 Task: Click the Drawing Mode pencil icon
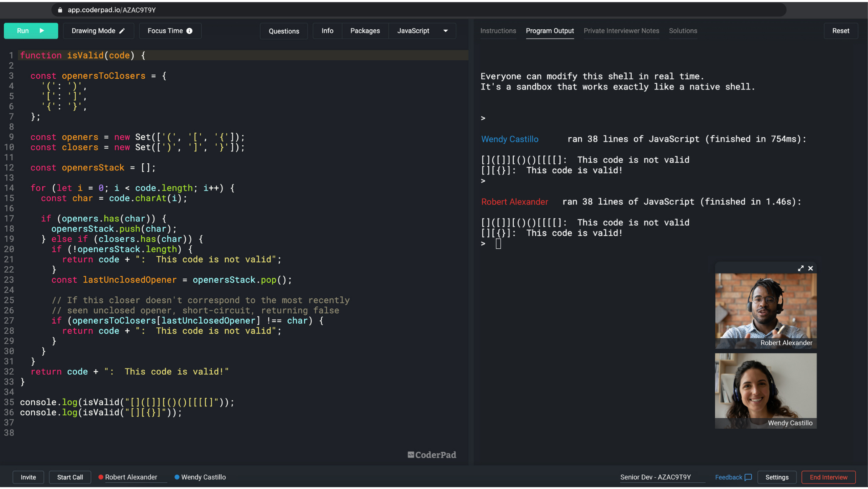click(122, 31)
